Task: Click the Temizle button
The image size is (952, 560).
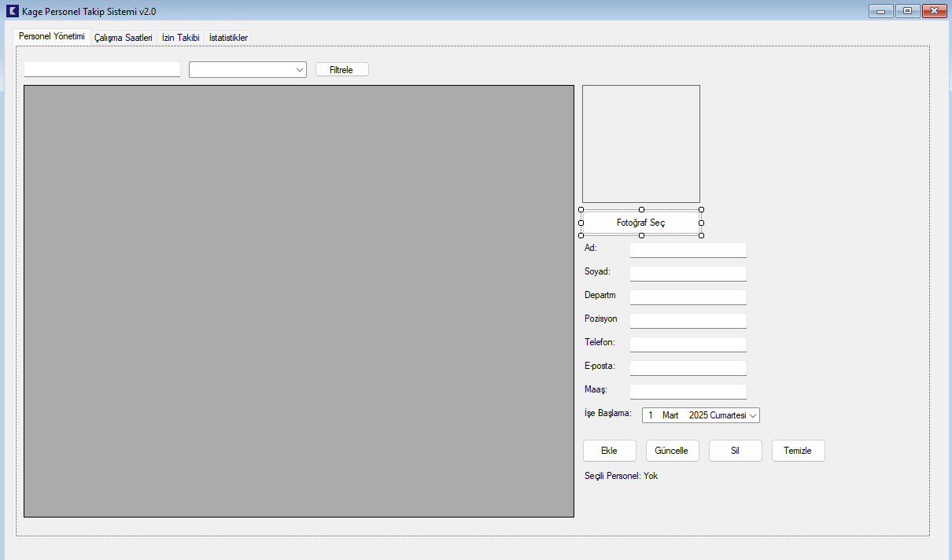Action: 798,451
